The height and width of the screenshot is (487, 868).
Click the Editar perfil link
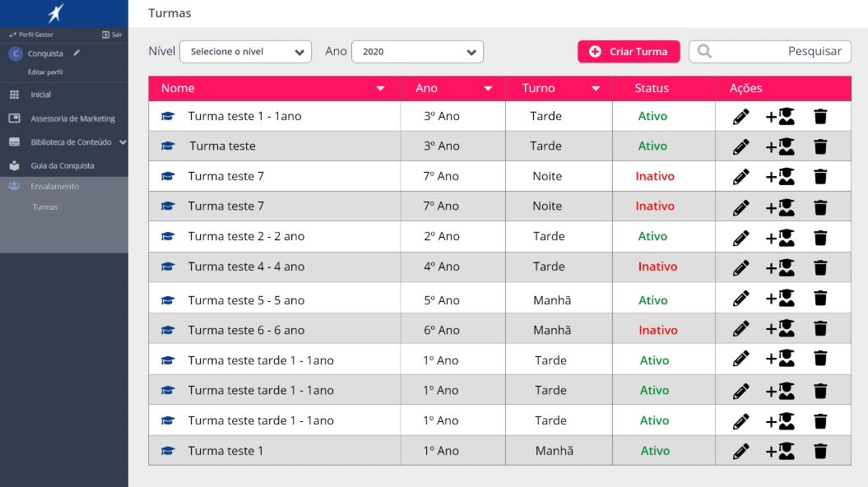(x=45, y=72)
